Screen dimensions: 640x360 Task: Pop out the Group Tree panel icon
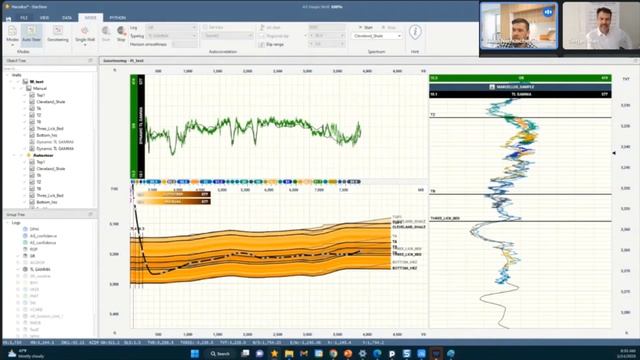click(91, 214)
